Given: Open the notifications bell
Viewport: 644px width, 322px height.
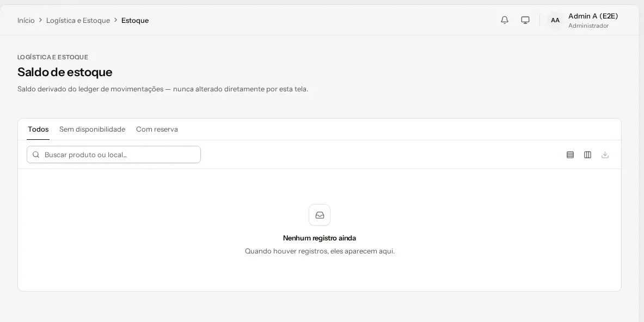Looking at the screenshot, I should 504,20.
